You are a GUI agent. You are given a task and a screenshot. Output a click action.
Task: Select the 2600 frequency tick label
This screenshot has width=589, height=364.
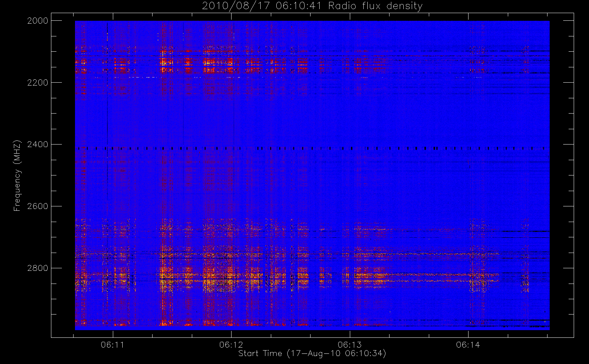(x=38, y=206)
